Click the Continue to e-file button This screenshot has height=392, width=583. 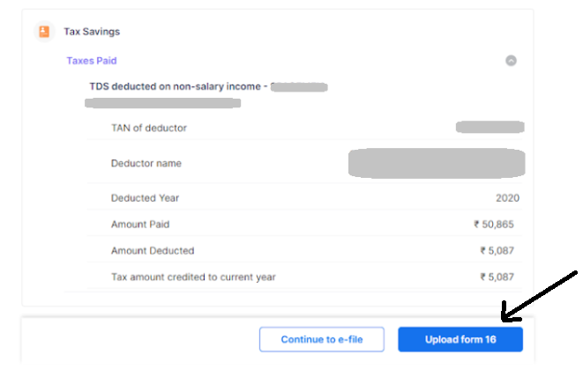tap(322, 339)
